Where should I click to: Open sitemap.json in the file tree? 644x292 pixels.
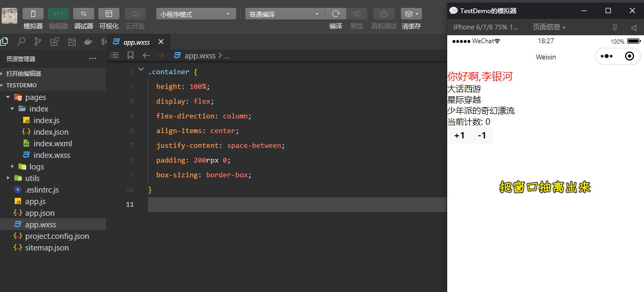[47, 248]
